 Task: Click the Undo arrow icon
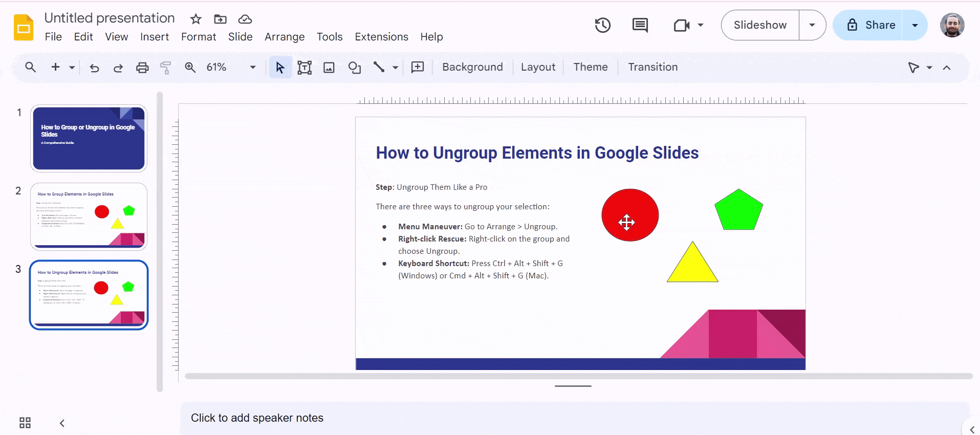94,68
